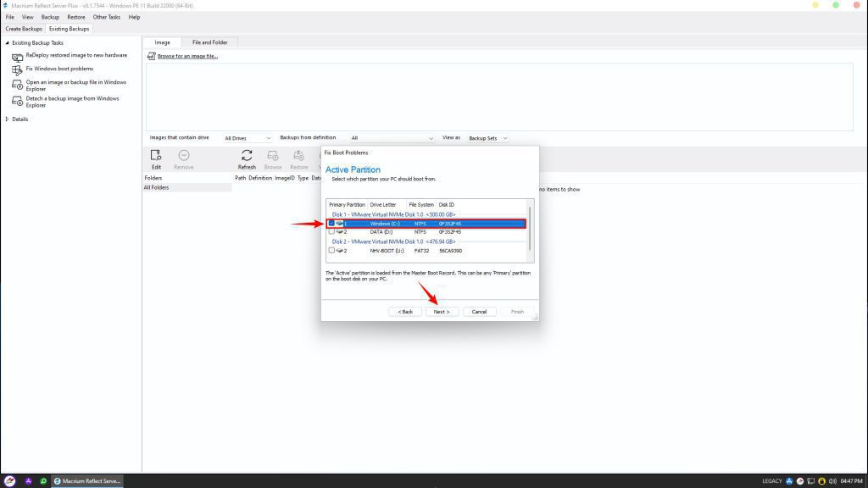
Task: Click the 04:47 PM taskbar clock
Action: [851, 481]
